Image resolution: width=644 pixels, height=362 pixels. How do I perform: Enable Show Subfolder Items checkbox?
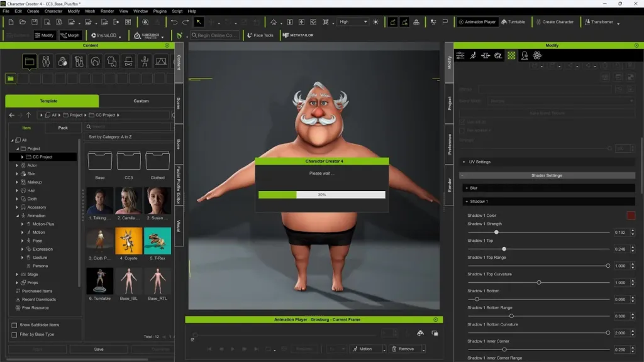click(14, 325)
